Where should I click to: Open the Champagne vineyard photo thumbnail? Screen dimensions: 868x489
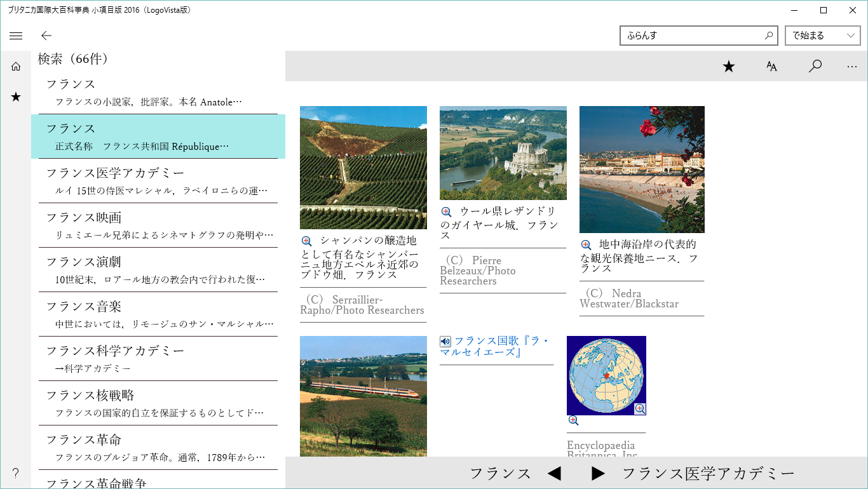(x=363, y=167)
